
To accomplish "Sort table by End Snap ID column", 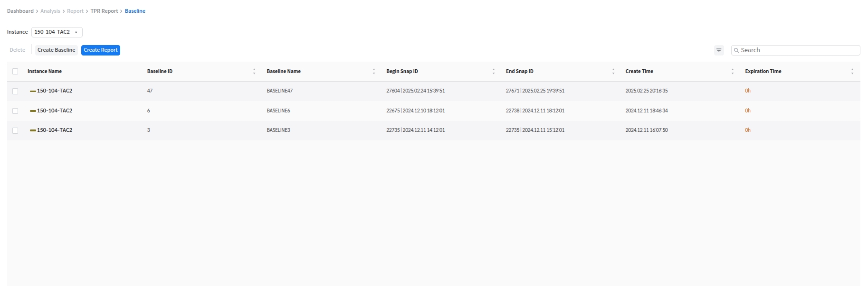I will 613,72.
